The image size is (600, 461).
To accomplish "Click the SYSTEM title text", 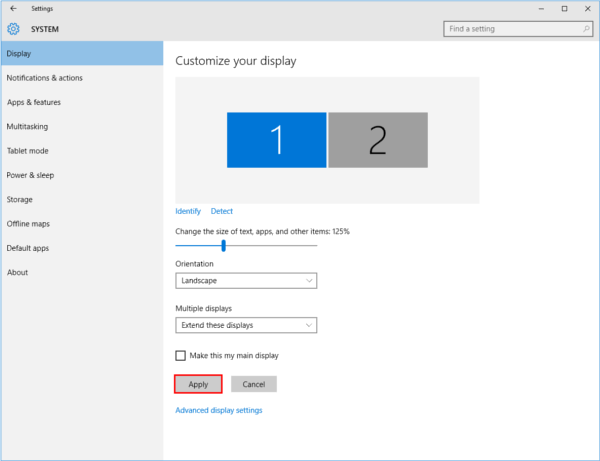I will tap(45, 29).
